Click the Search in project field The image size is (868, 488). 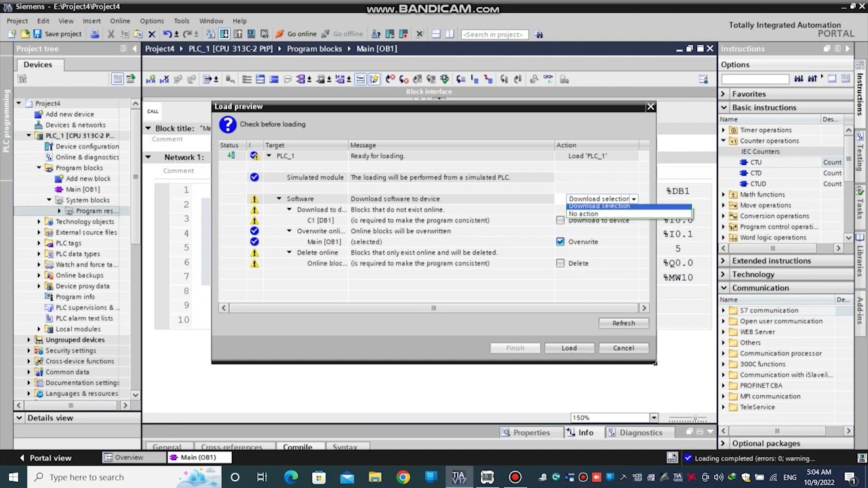(x=494, y=34)
